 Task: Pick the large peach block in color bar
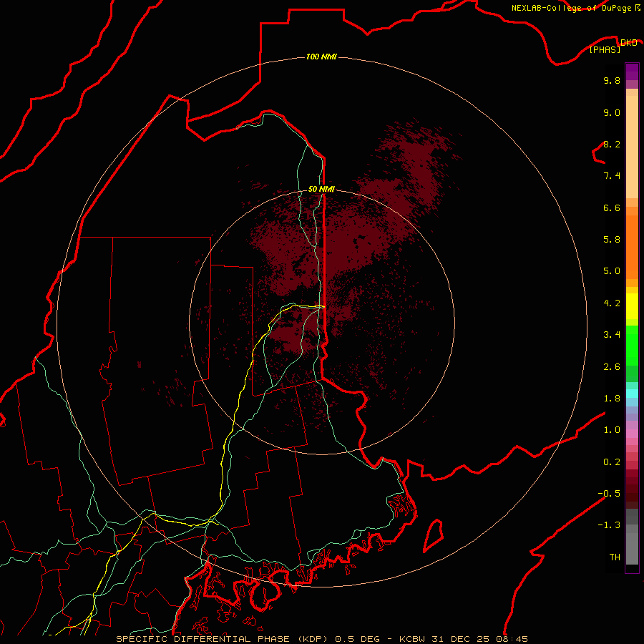(632, 147)
